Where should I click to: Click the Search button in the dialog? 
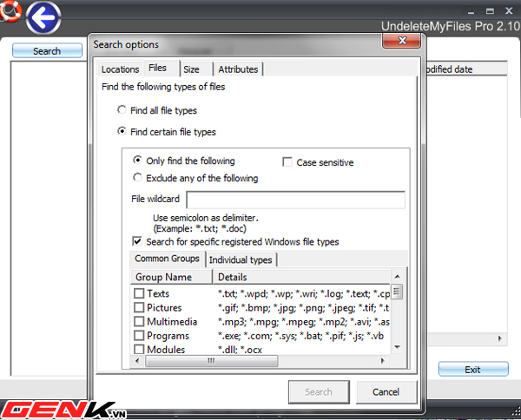tap(319, 392)
